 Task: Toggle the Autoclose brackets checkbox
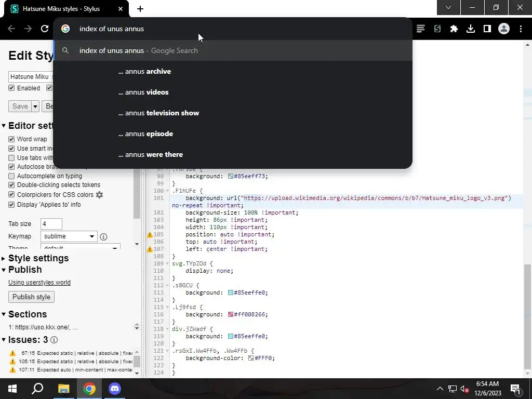coord(11,167)
